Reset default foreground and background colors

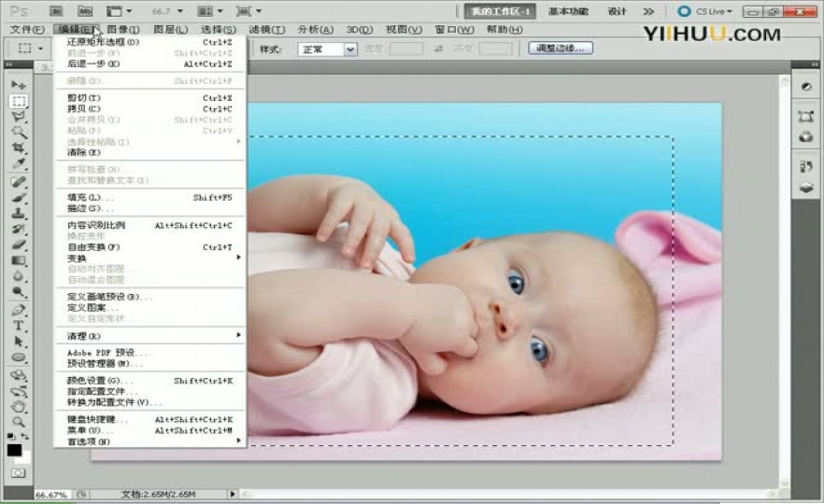[11, 436]
